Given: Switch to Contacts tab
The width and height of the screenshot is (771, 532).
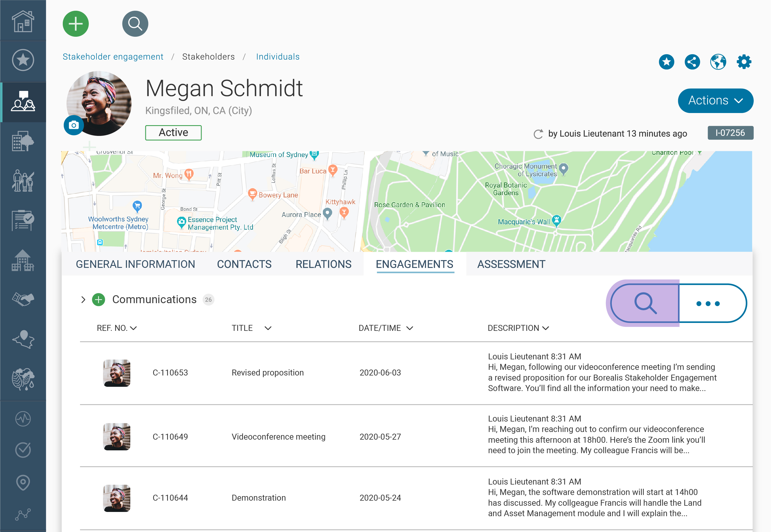Looking at the screenshot, I should click(244, 264).
